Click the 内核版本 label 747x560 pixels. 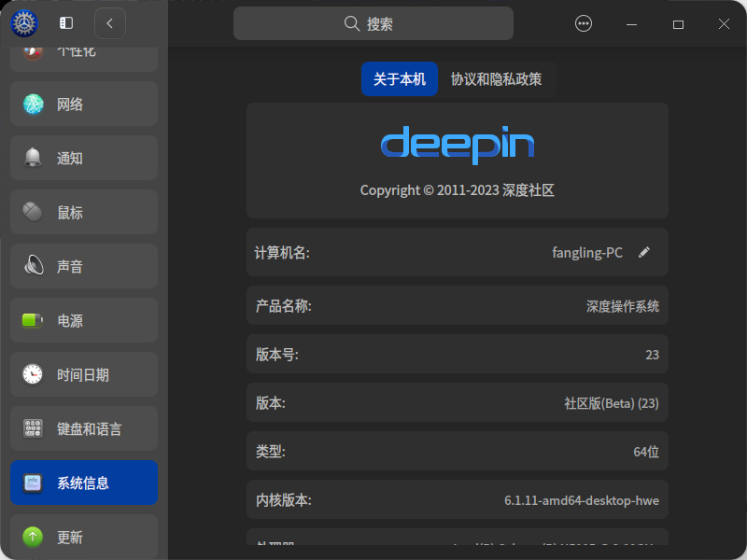pyautogui.click(x=284, y=500)
